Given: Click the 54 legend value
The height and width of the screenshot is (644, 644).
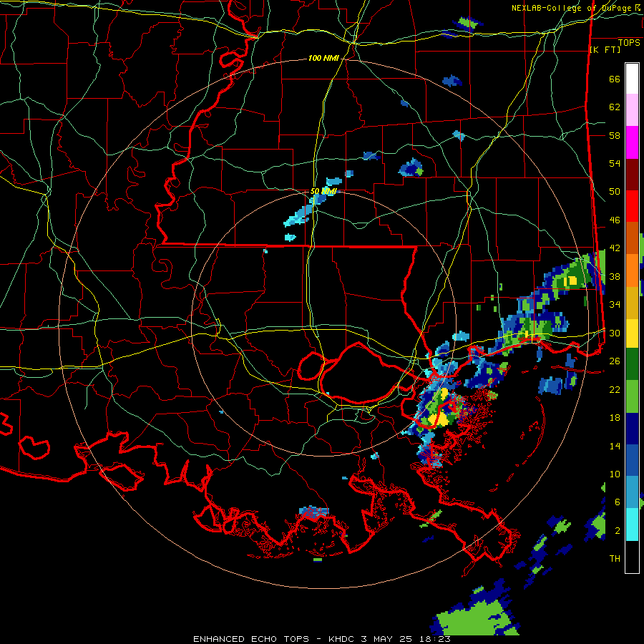Looking at the screenshot, I should (615, 163).
